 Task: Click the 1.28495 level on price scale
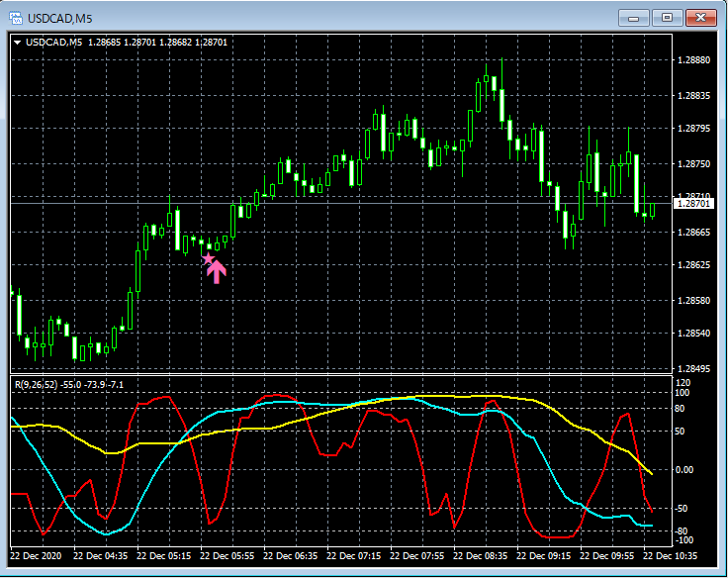tap(692, 368)
